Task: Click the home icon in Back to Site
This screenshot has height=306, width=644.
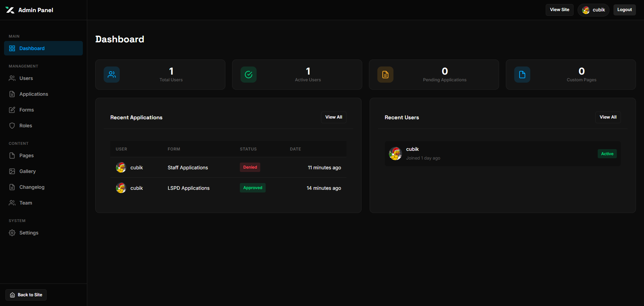Action: click(x=12, y=295)
